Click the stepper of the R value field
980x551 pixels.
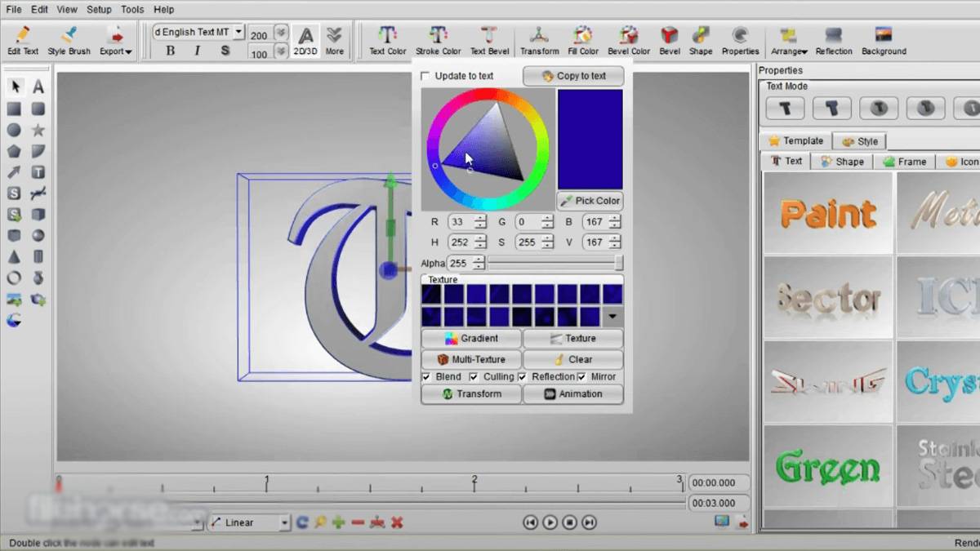[480, 222]
